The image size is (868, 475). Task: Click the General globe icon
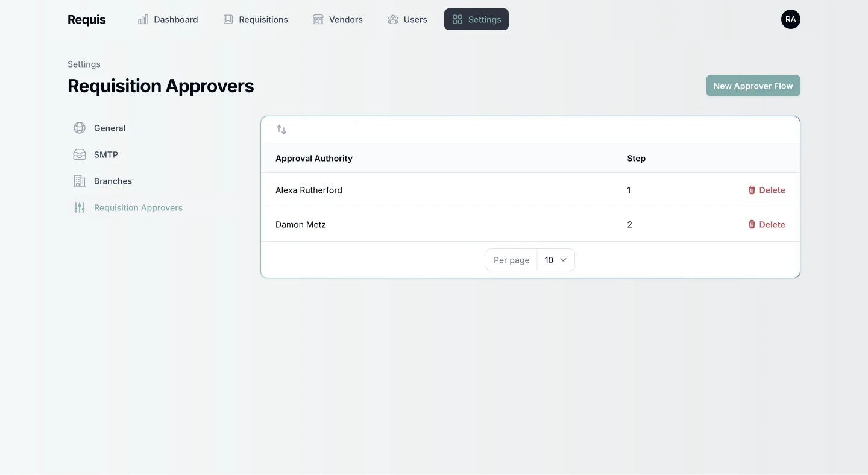80,128
